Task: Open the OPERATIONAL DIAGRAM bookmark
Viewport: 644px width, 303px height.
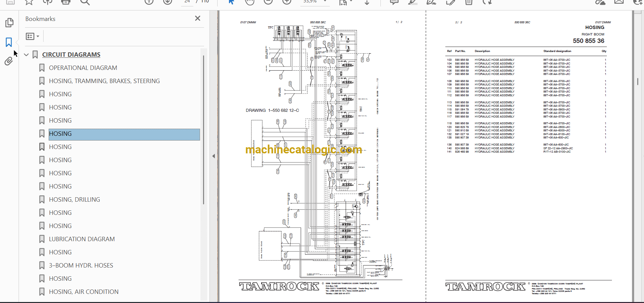Action: [83, 68]
